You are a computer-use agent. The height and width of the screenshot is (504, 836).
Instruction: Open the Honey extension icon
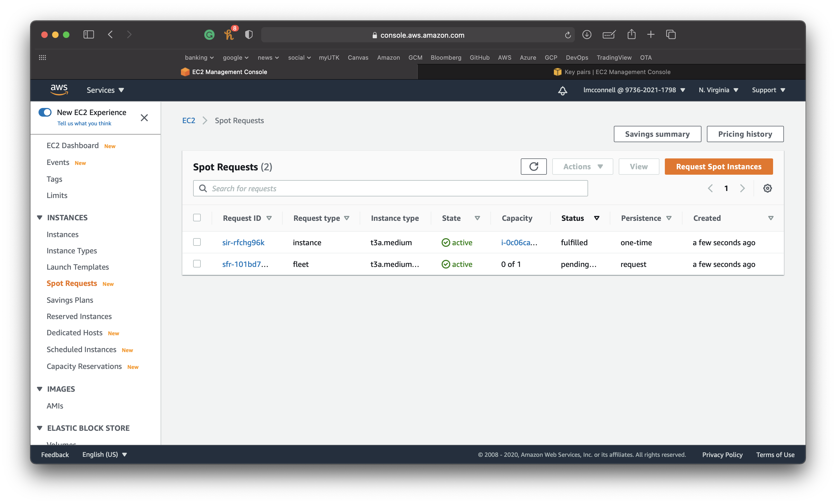click(230, 34)
